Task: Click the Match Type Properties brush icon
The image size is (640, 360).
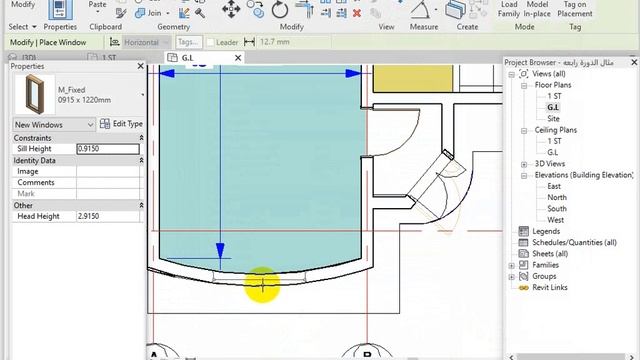Action: point(121,13)
